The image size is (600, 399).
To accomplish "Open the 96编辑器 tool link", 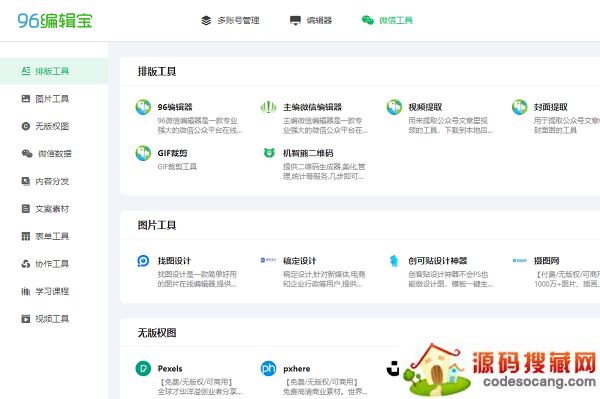I will point(175,107).
